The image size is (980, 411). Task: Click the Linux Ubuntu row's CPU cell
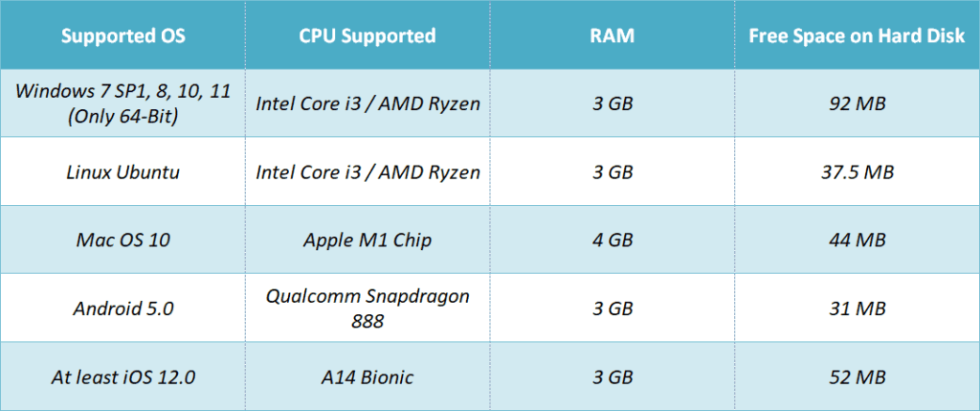(x=367, y=172)
